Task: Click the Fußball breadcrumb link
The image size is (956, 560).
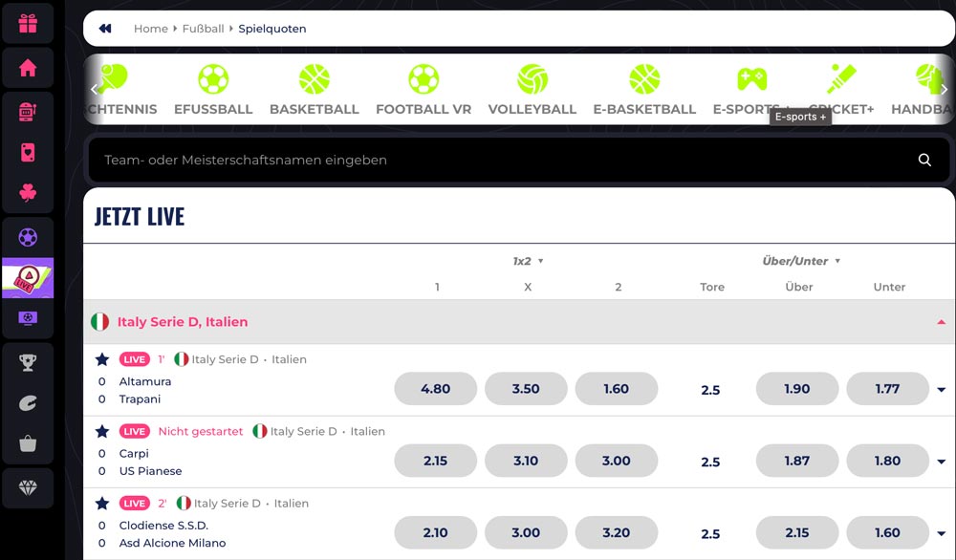Action: 203,29
